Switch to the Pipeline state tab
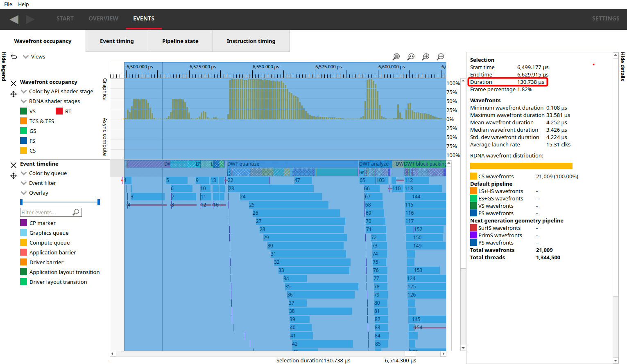This screenshot has height=364, width=627. tap(180, 41)
